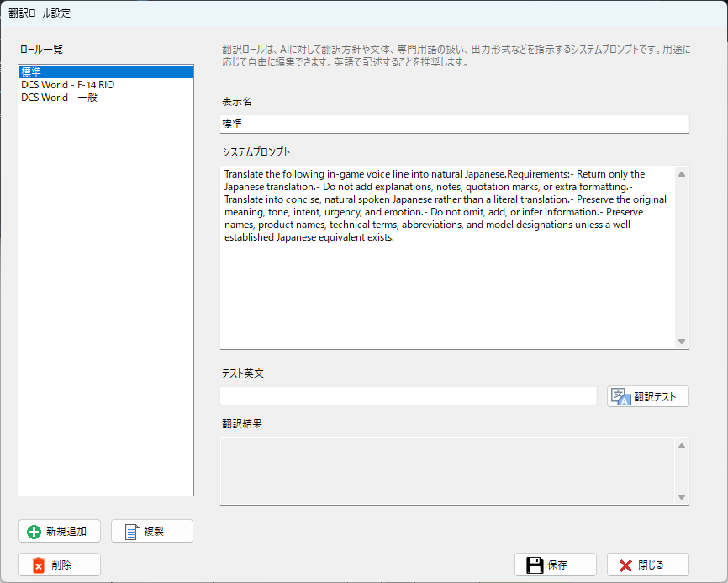Select the 標準 role in the list
The image size is (728, 583).
106,72
